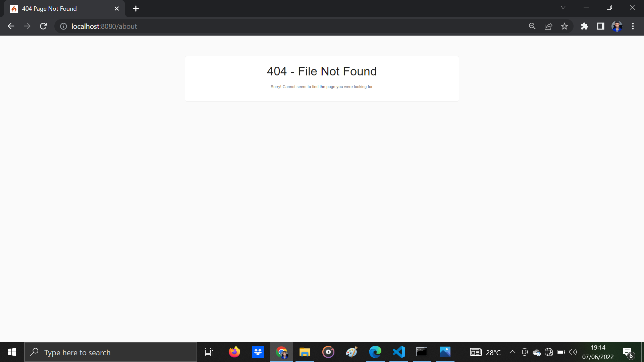644x362 pixels.
Task: Expand hidden icons in the system tray
Action: click(512, 352)
